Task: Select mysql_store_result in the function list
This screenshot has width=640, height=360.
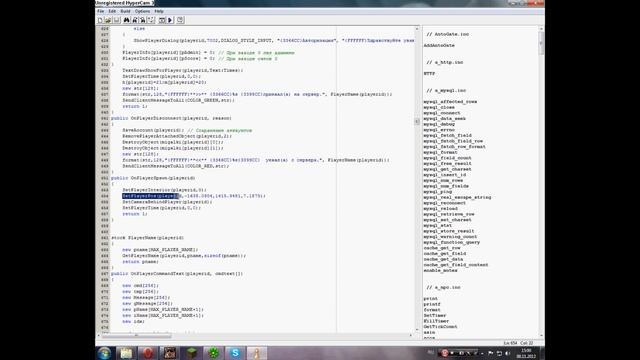Action: tap(449, 231)
